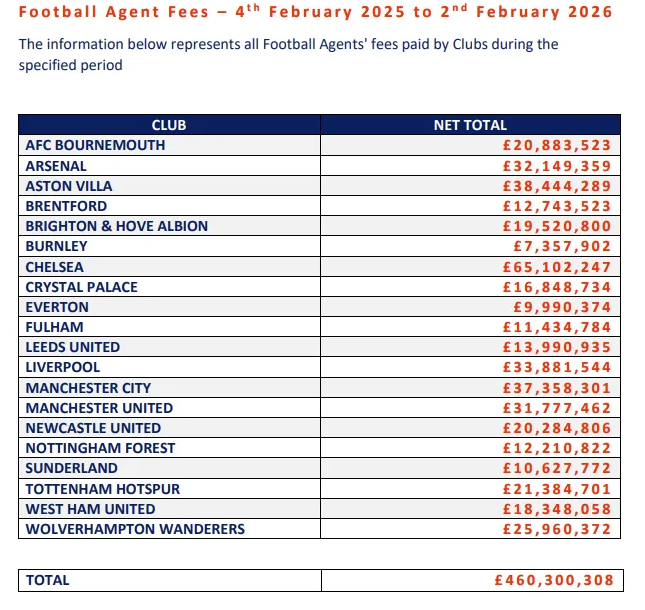Click the CRYSTAL PALACE cell

82,287
